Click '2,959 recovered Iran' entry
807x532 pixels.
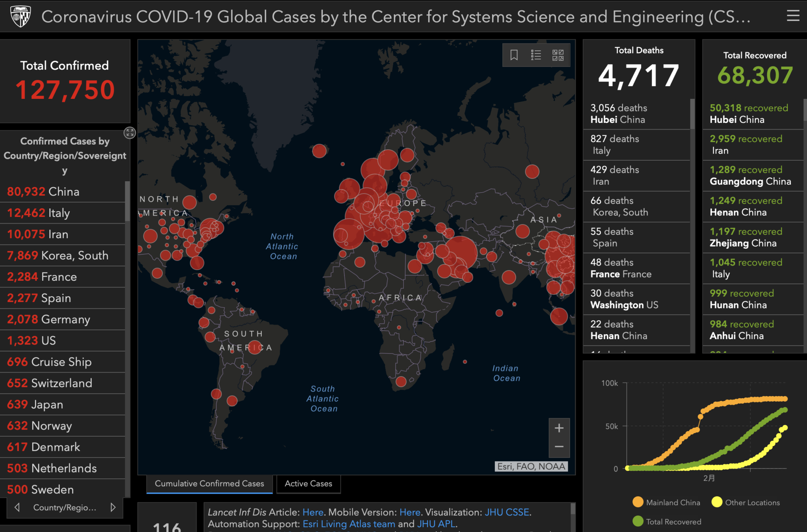(753, 145)
